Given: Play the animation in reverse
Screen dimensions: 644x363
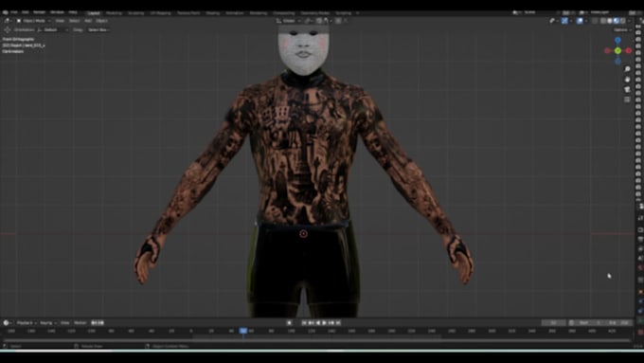Looking at the screenshot, I should [318, 322].
